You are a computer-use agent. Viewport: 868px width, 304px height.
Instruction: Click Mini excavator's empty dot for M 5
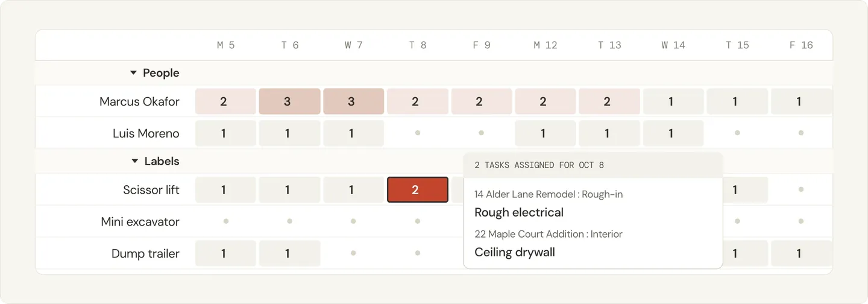tap(225, 221)
